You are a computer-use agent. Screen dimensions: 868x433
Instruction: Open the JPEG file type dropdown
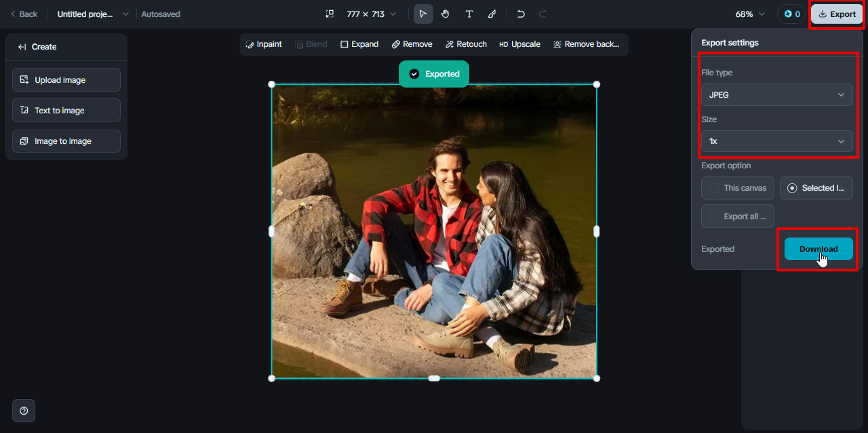pyautogui.click(x=777, y=95)
